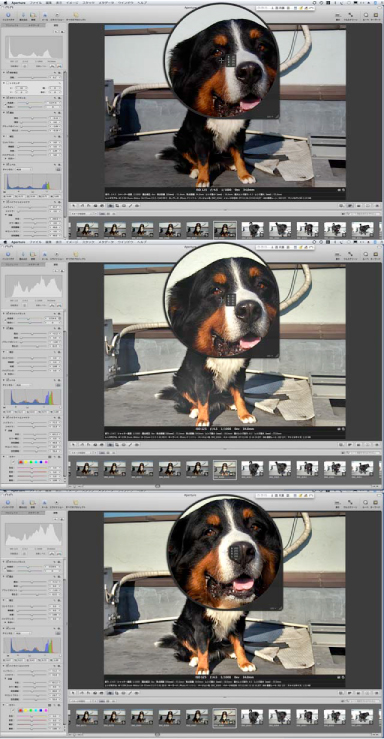Select the arrow selection tool in the top window tool strip

coord(74,205)
